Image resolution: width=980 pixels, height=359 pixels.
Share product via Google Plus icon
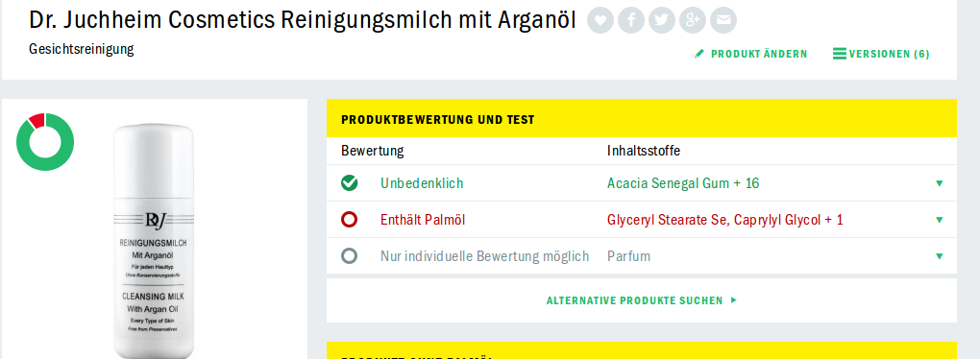pyautogui.click(x=693, y=20)
